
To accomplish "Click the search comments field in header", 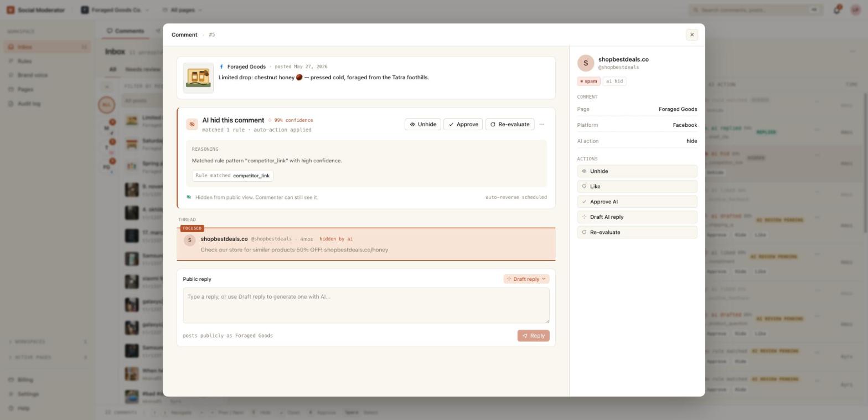I will tap(755, 10).
